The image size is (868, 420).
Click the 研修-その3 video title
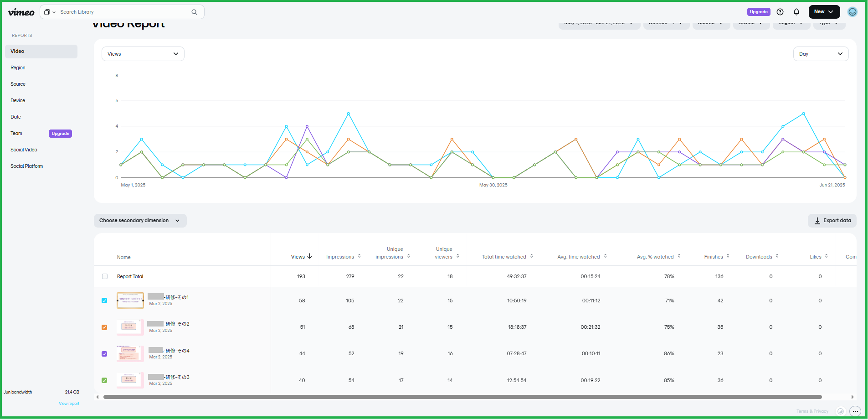click(x=169, y=377)
